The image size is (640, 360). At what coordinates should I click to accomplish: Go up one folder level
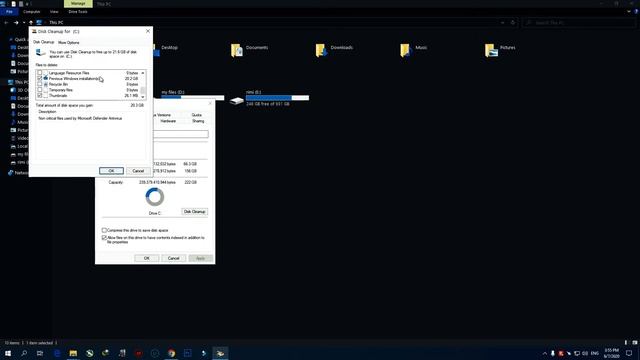31,22
